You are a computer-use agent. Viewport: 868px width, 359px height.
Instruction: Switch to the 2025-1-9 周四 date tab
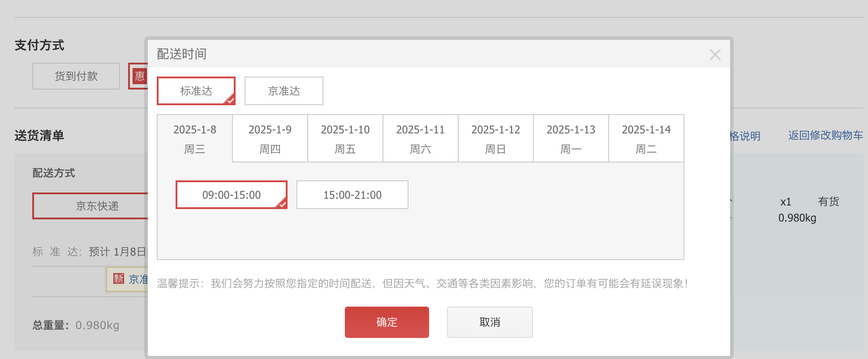tap(270, 138)
